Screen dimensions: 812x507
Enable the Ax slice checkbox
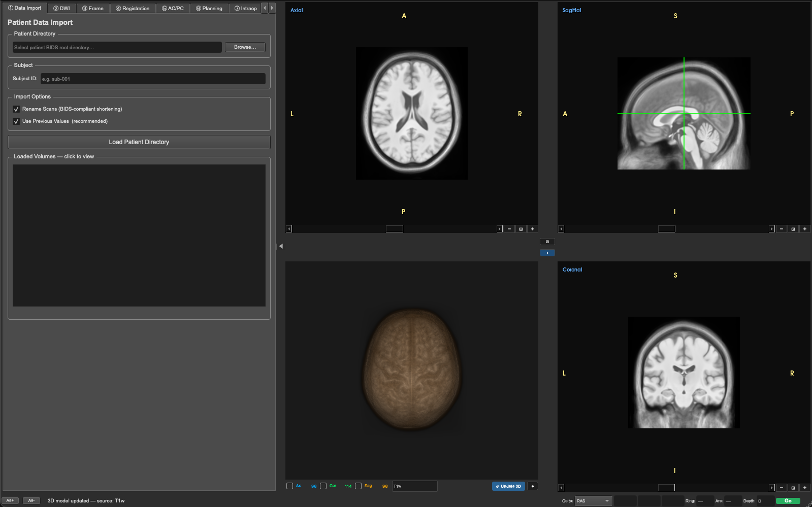coord(289,486)
